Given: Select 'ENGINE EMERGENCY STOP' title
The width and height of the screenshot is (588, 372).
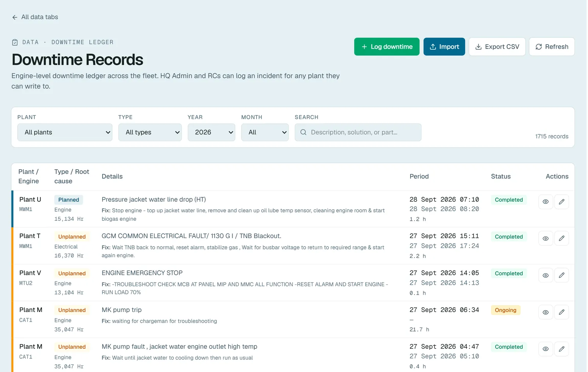Looking at the screenshot, I should point(142,273).
